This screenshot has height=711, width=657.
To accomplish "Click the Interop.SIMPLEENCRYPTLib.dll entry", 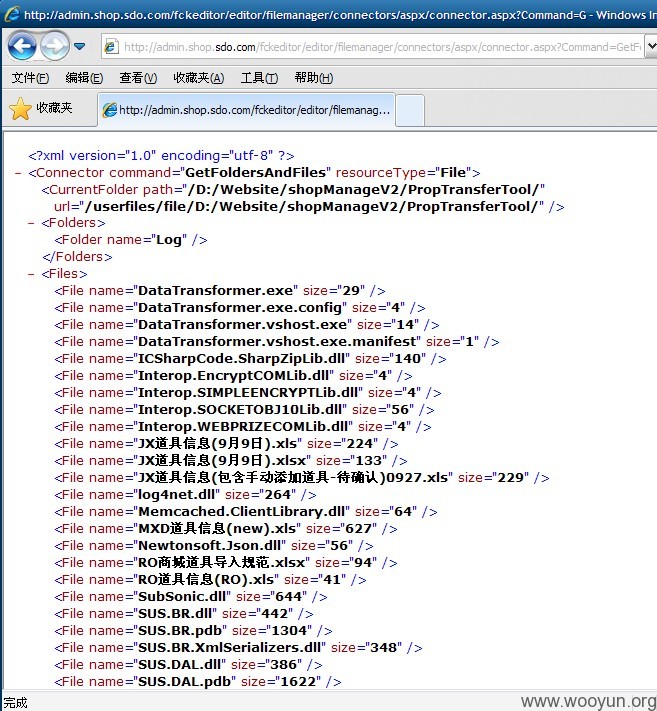I will pyautogui.click(x=248, y=393).
